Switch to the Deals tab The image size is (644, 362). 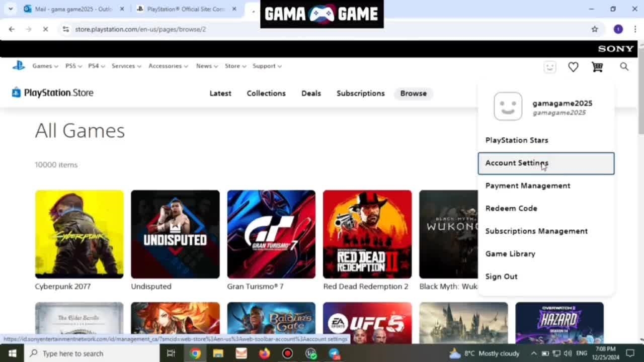tap(311, 94)
